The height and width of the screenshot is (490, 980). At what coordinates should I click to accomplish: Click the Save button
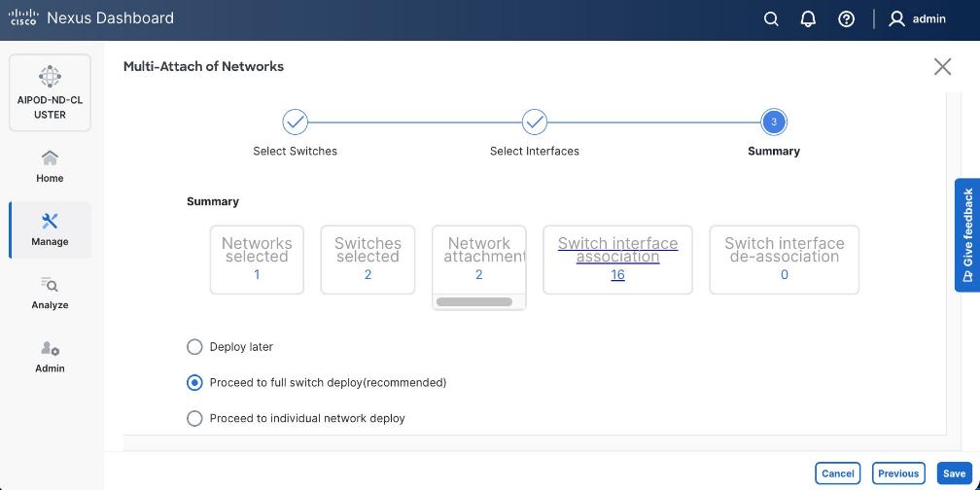tap(955, 473)
